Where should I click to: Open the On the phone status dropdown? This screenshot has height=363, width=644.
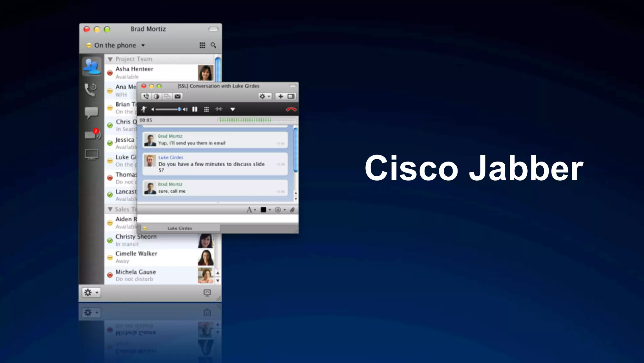(115, 45)
